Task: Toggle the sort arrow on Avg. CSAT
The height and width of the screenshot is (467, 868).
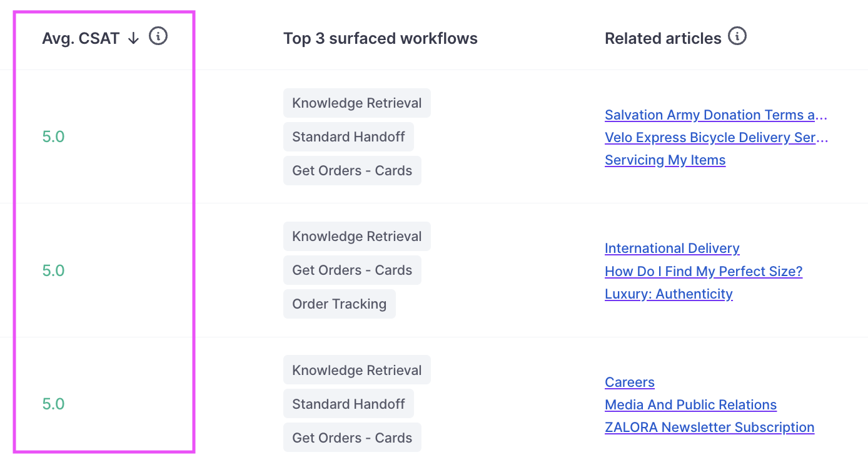Action: 133,38
